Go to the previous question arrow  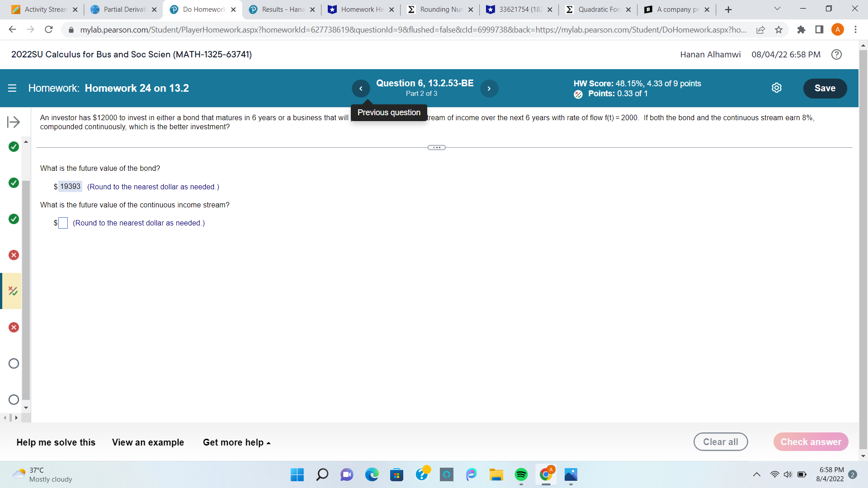point(361,89)
